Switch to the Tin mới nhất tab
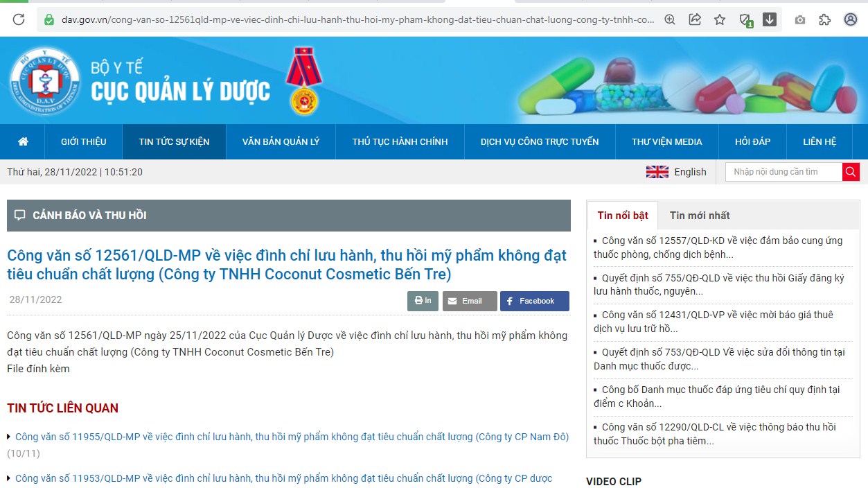This screenshot has width=868, height=488. (699, 216)
